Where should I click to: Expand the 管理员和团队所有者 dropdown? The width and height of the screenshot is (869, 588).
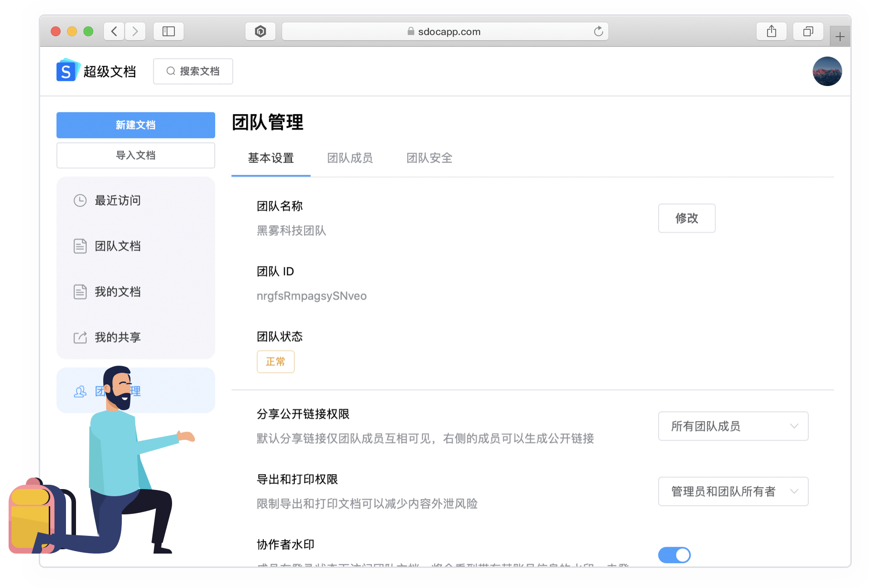[733, 491]
